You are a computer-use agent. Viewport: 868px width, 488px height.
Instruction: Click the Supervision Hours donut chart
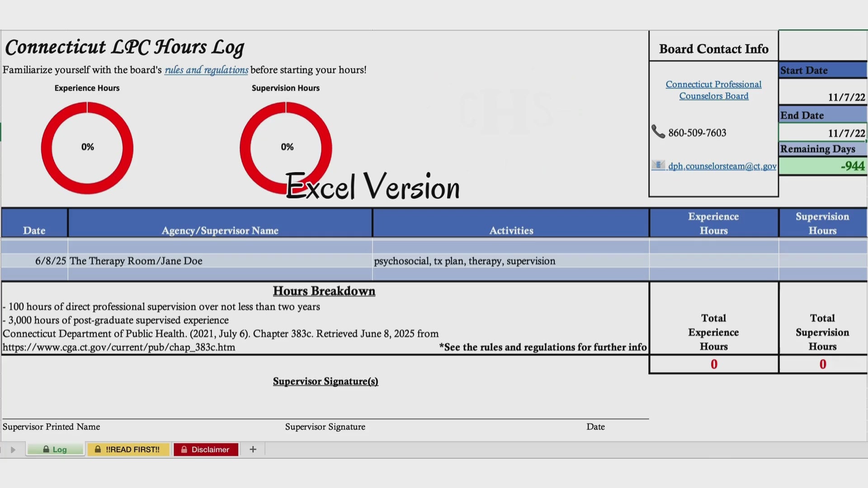click(286, 148)
